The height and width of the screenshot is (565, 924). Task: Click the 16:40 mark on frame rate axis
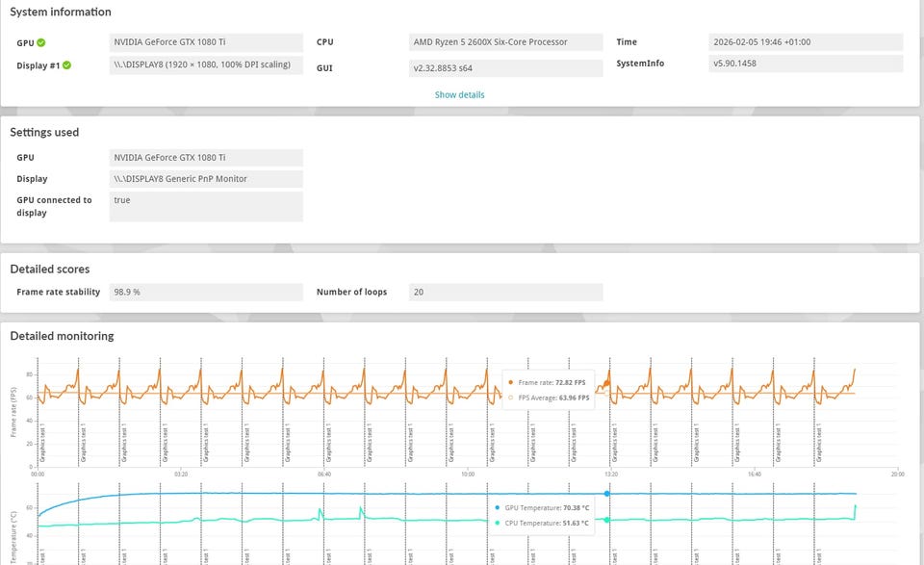point(754,474)
